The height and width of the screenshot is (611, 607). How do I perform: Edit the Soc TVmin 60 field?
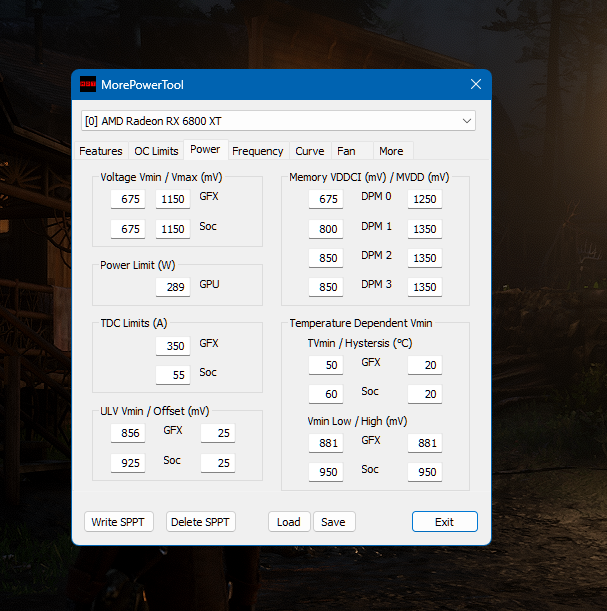tap(326, 394)
